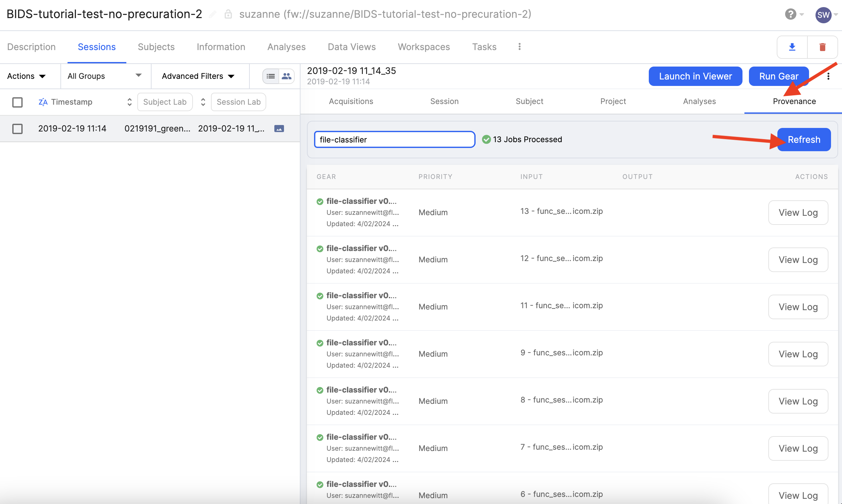Screen dimensions: 842x504
Task: Open session options vertical dots menu
Action: pos(828,76)
